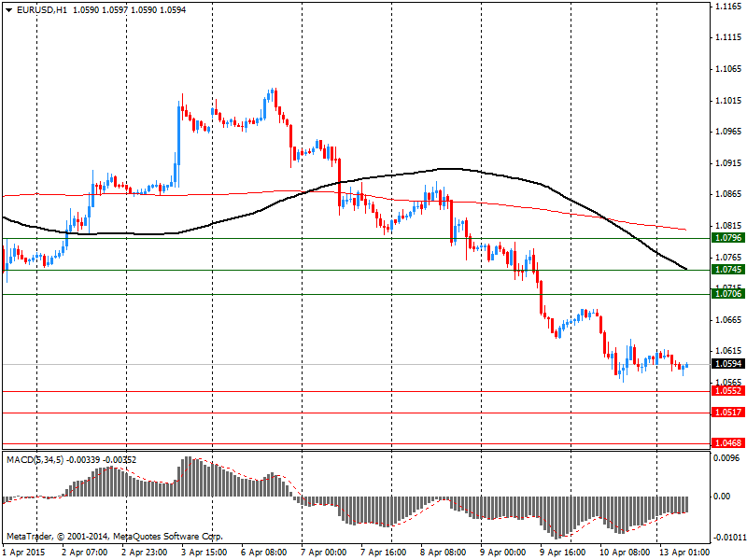This screenshot has height=560, width=747.
Task: Select the 9 Apr 00:00 time label
Action: point(503,553)
